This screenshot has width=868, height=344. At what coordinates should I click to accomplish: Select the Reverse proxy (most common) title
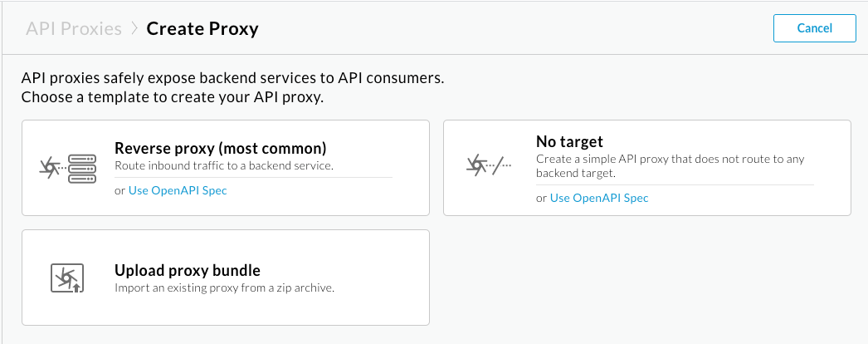tap(220, 149)
